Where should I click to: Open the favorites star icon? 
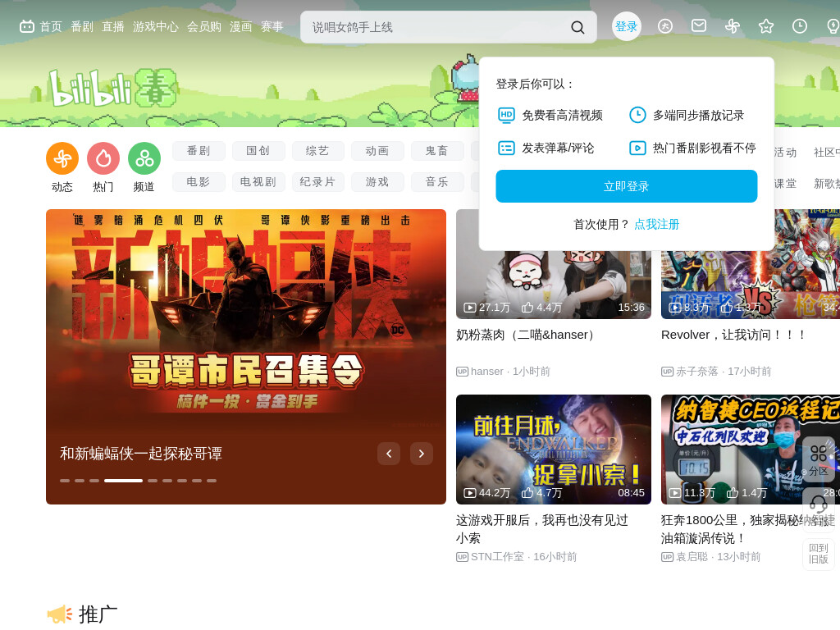[766, 26]
